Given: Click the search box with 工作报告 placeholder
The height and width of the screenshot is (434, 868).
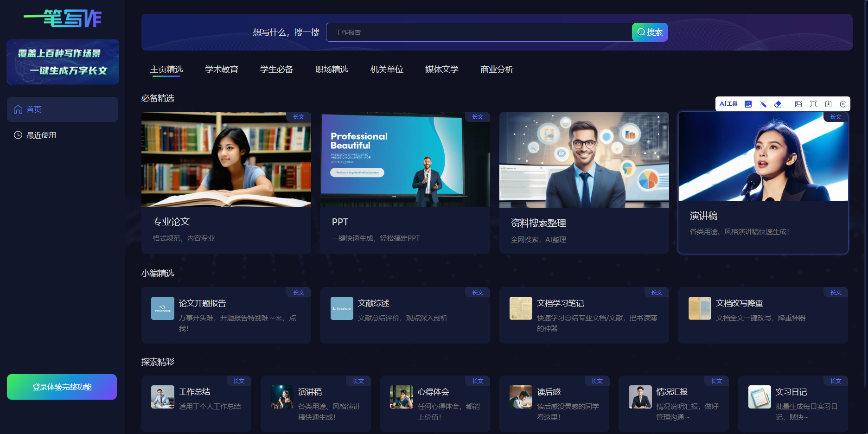Looking at the screenshot, I should [x=479, y=32].
